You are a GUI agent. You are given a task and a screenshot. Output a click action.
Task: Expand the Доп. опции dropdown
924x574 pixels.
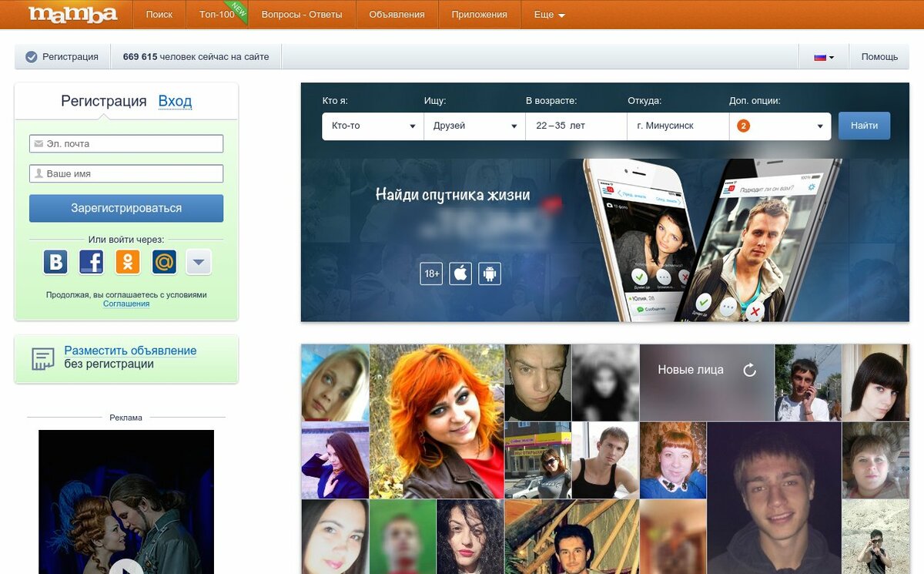point(779,126)
